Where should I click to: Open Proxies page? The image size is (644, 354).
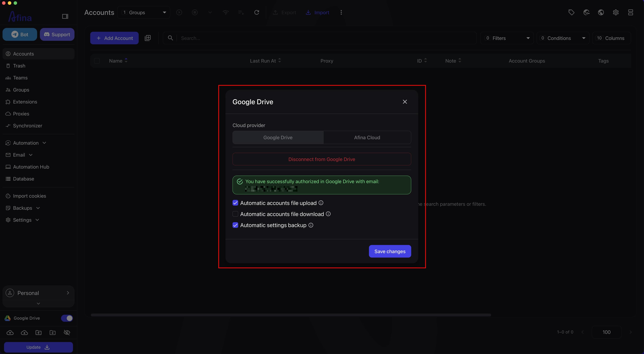[39, 114]
